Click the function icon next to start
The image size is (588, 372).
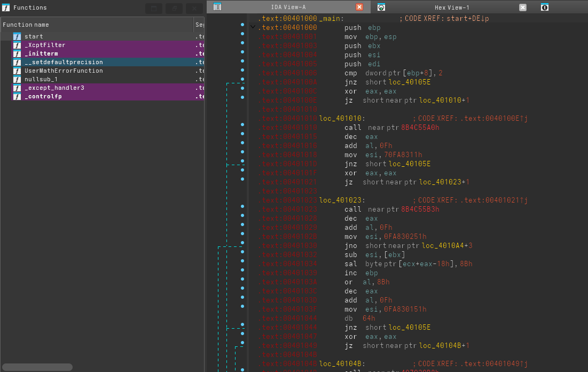[17, 36]
